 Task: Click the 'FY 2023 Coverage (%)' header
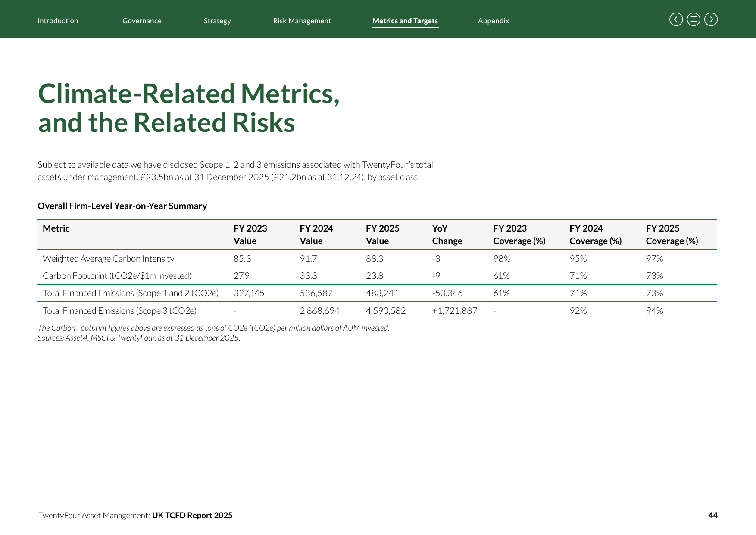coord(519,235)
